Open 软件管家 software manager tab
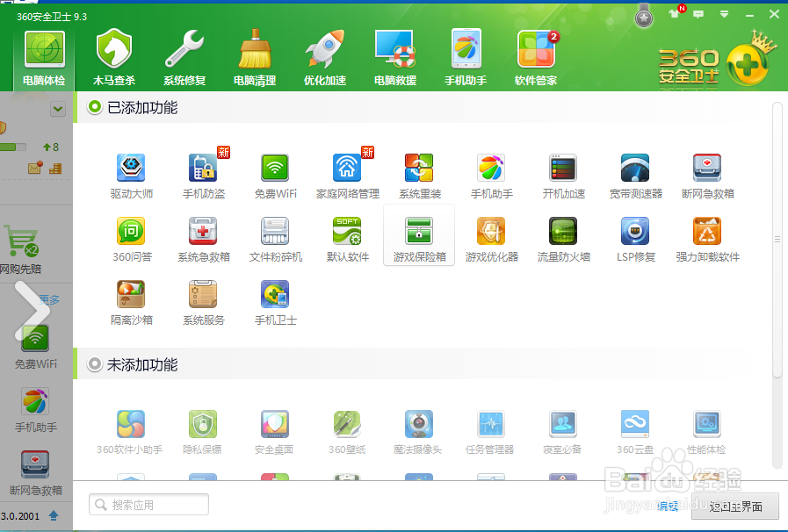This screenshot has width=788, height=532. pos(536,58)
